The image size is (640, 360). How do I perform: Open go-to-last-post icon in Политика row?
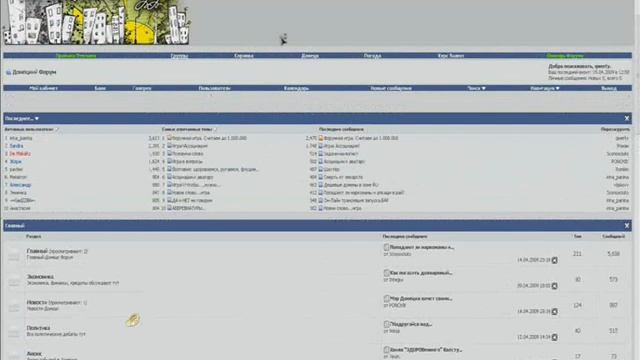coord(554,338)
